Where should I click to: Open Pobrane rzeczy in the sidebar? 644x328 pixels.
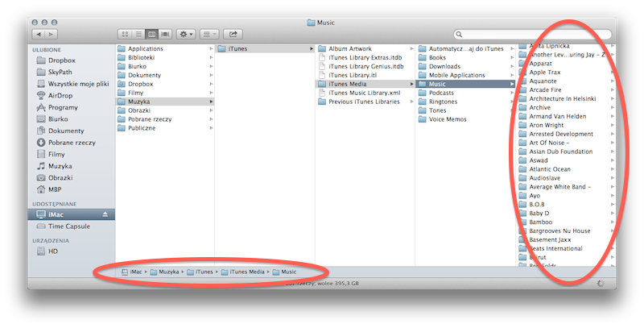coord(71,143)
